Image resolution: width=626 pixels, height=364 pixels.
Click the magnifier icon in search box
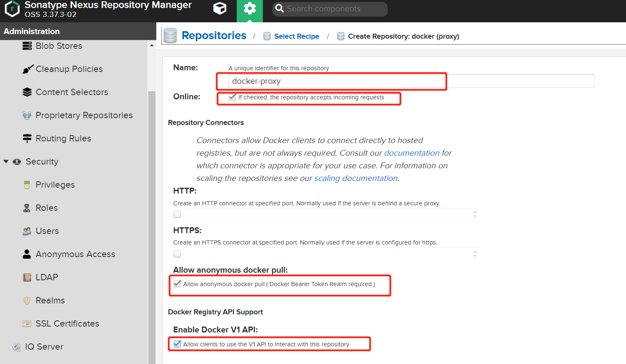point(279,8)
